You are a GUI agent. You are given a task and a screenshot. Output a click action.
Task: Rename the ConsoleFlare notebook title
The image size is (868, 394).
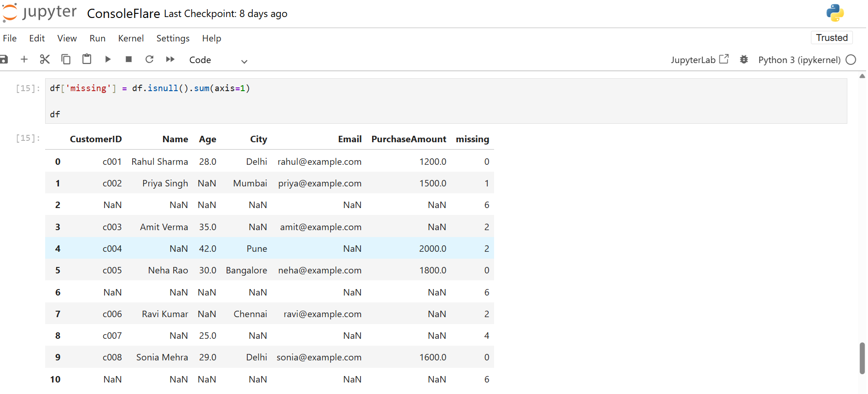(x=123, y=14)
